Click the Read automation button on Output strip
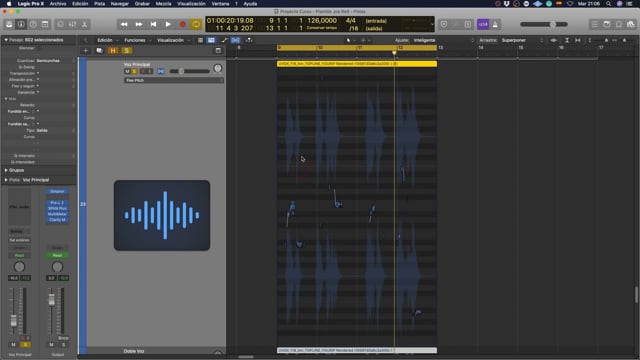640x360 pixels. tap(57, 256)
